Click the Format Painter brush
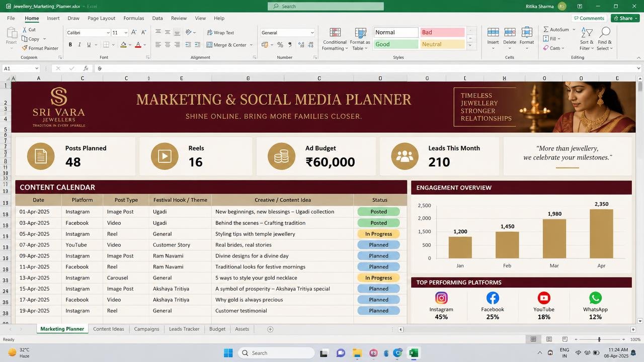Viewport: 644px width, 362px height. [x=24, y=48]
